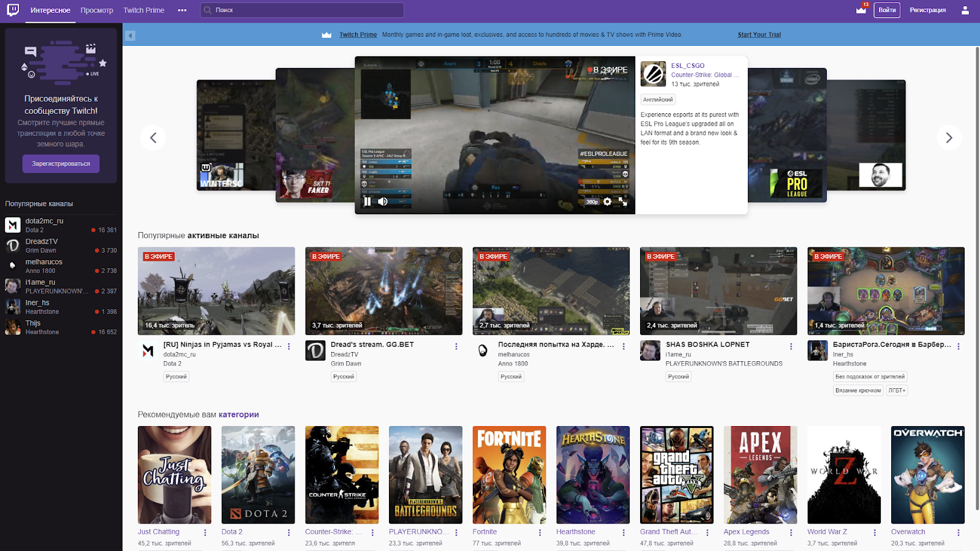980x551 pixels.
Task: Open the Twitch Prime nav tab
Action: (x=144, y=10)
